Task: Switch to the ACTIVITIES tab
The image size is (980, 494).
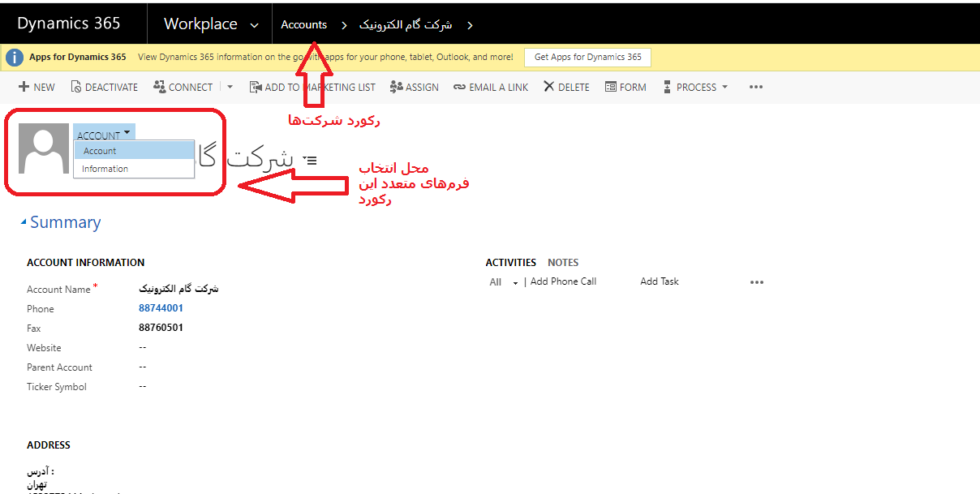Action: click(x=511, y=262)
